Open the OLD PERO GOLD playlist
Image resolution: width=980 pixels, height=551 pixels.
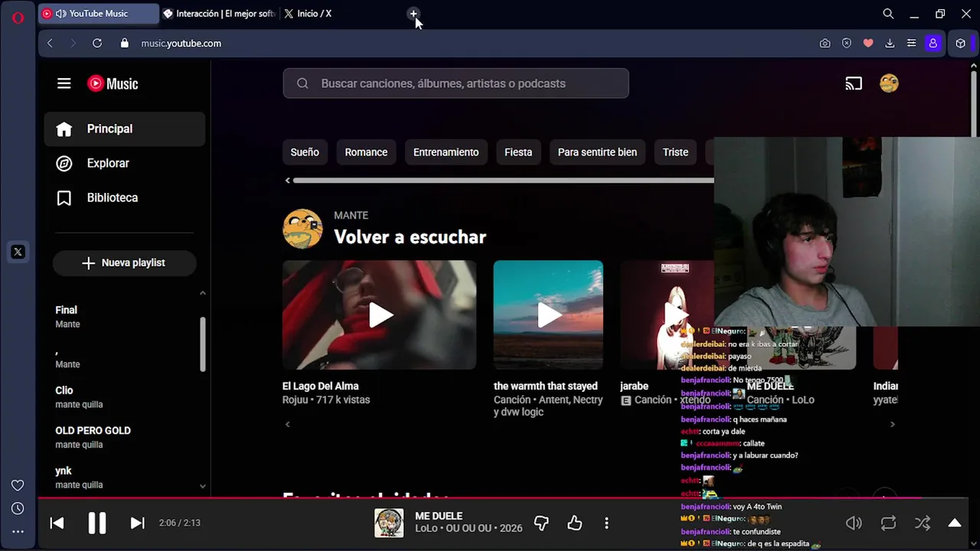point(124,437)
